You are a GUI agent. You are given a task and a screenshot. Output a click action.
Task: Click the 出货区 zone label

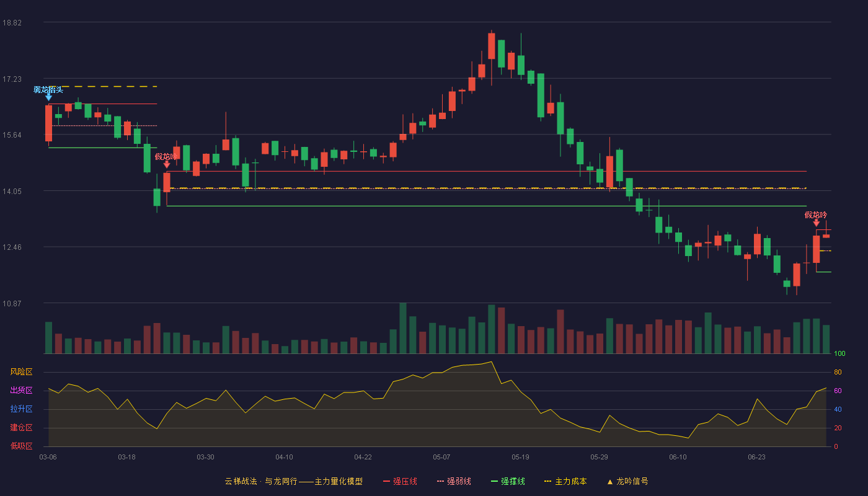[21, 391]
